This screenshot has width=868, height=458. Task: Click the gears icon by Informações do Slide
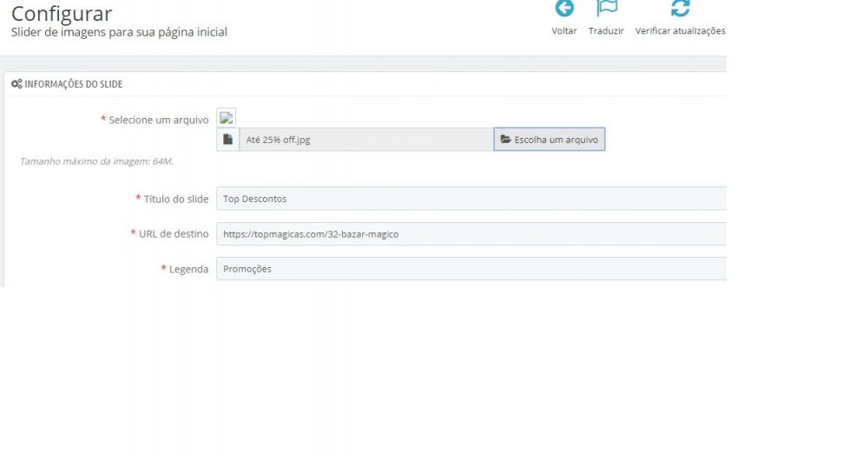pos(16,84)
